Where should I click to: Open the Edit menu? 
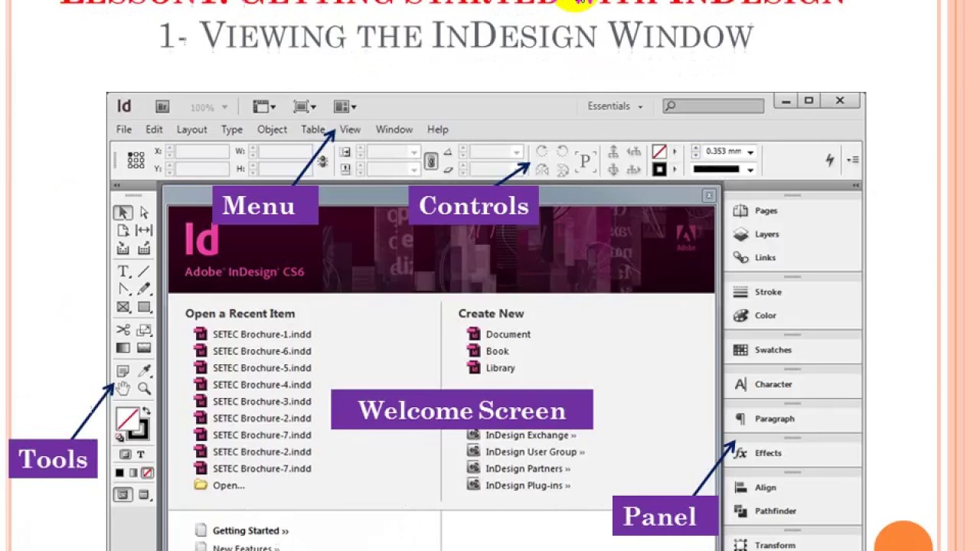point(154,129)
